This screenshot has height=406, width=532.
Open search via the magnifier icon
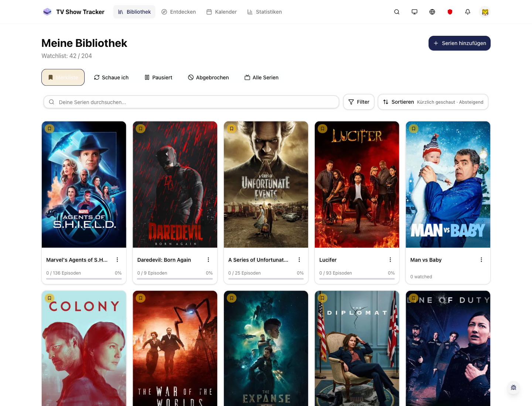tap(396, 12)
